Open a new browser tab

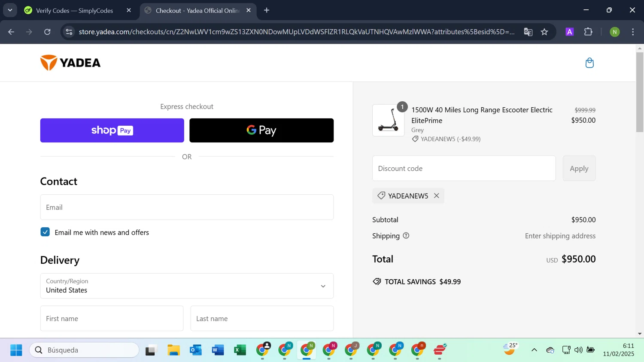(267, 10)
